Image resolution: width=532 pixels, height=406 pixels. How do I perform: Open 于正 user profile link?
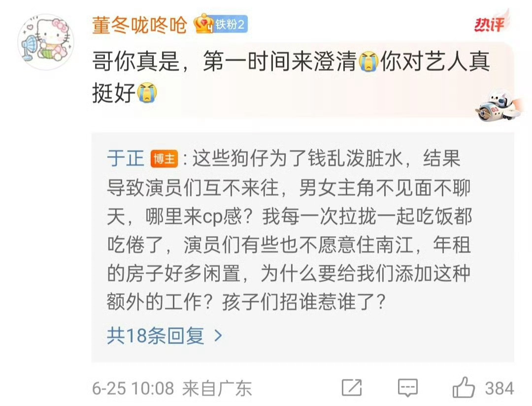pos(126,158)
